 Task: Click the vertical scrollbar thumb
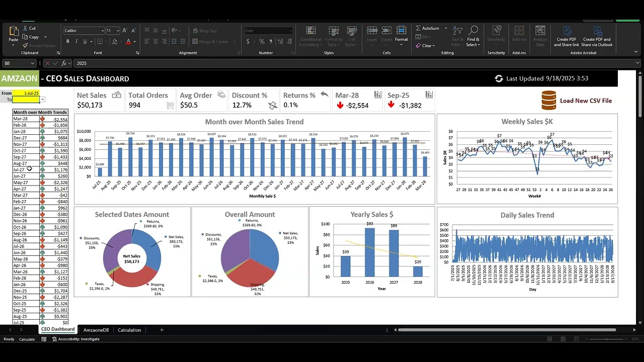tap(640, 96)
